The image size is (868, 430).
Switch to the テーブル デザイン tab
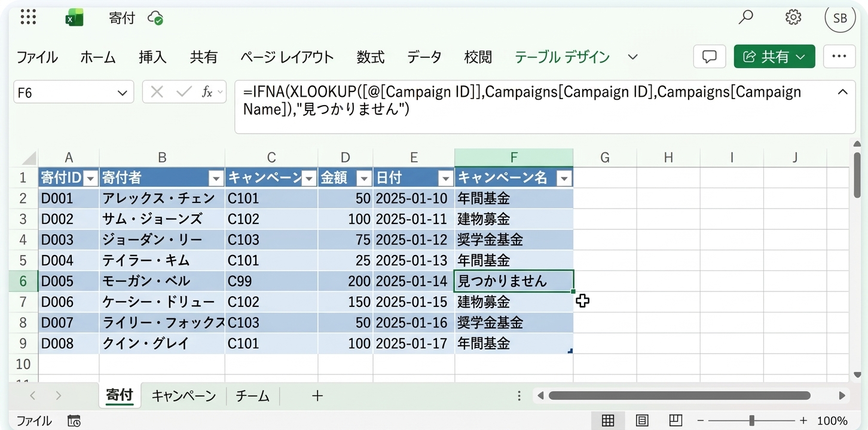(x=562, y=57)
